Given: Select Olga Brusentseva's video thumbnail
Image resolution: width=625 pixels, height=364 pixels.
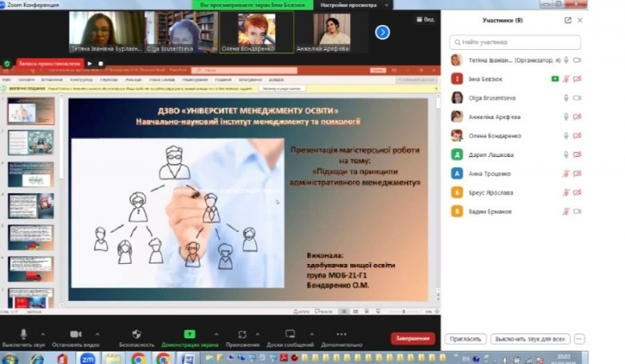Looking at the screenshot, I should [181, 32].
